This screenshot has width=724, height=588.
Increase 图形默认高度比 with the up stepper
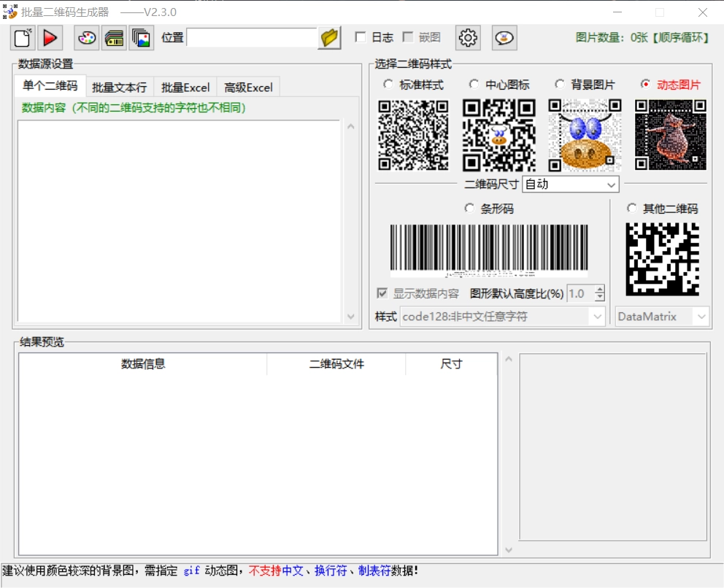[x=599, y=289]
